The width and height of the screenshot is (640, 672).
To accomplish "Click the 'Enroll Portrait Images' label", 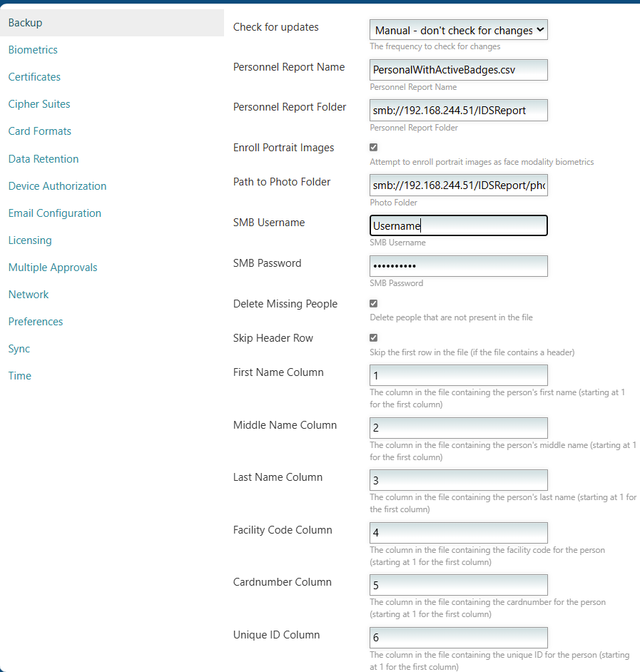I will click(283, 148).
